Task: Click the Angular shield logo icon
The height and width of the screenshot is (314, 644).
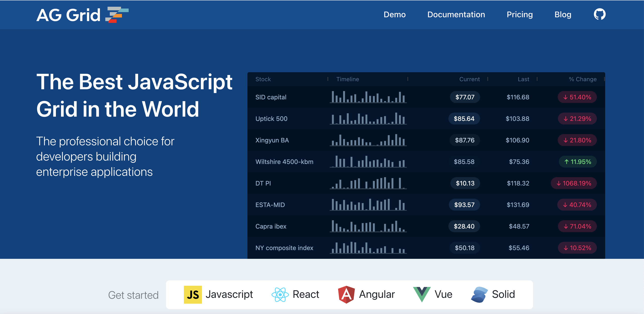Action: coord(346,294)
